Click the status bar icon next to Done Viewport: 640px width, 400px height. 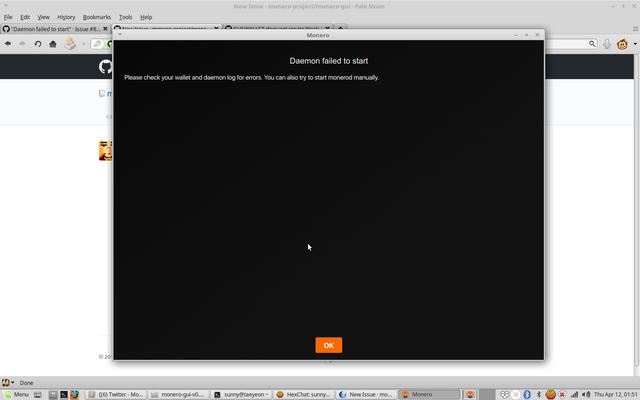point(7,382)
